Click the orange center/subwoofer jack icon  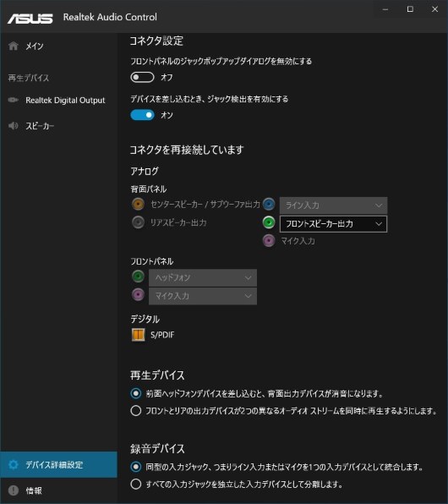coord(138,204)
